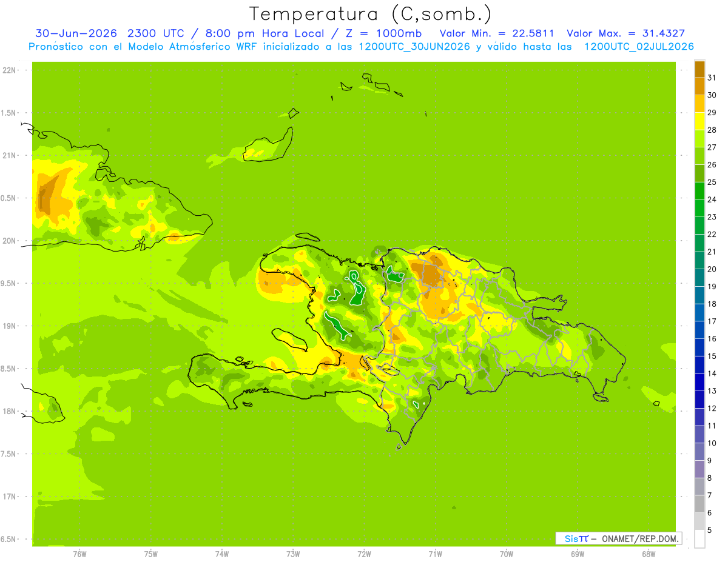Click the yellow legend swatch between 28 and 29

pyautogui.click(x=699, y=121)
